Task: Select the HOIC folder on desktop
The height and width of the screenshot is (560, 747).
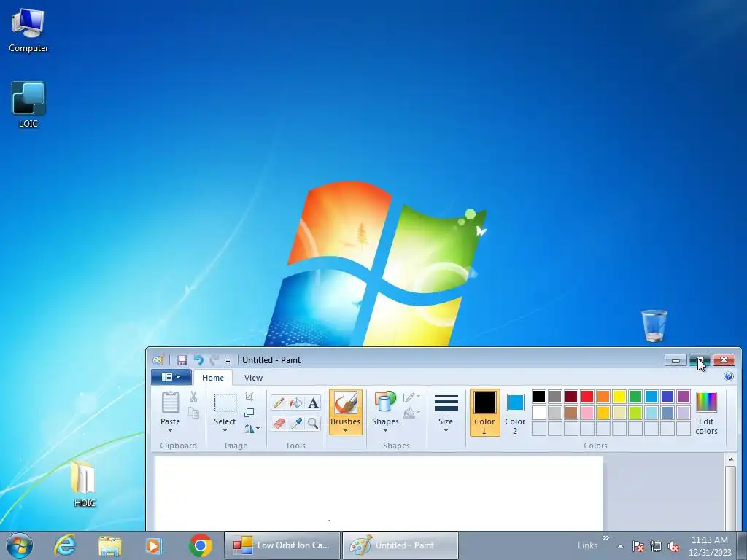Action: pos(84,483)
